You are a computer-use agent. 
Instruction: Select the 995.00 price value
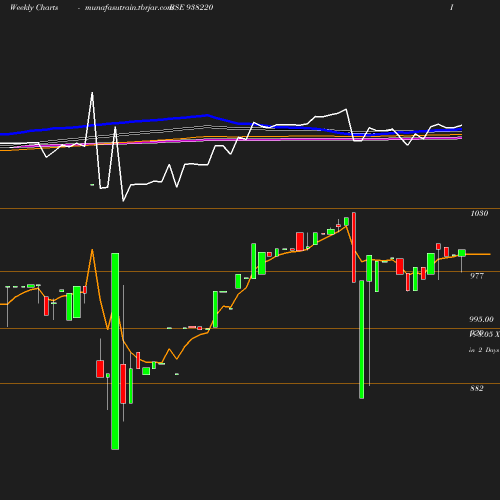pos(481,319)
